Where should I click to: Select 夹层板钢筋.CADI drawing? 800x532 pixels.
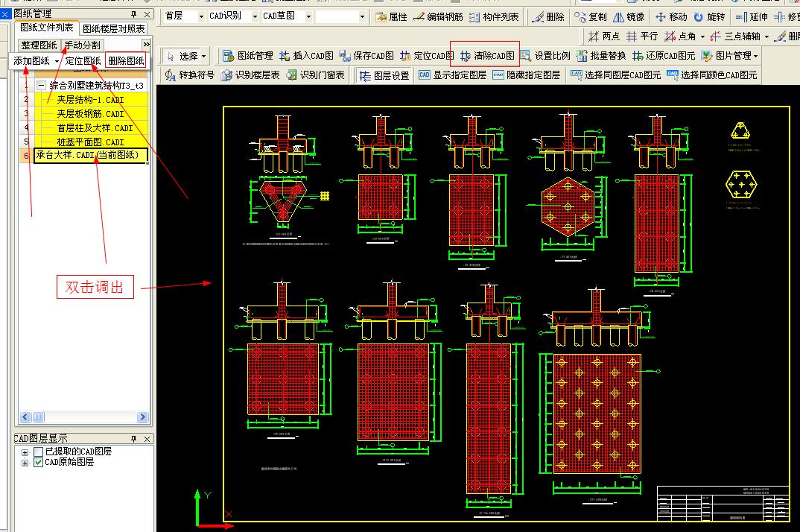pos(90,114)
